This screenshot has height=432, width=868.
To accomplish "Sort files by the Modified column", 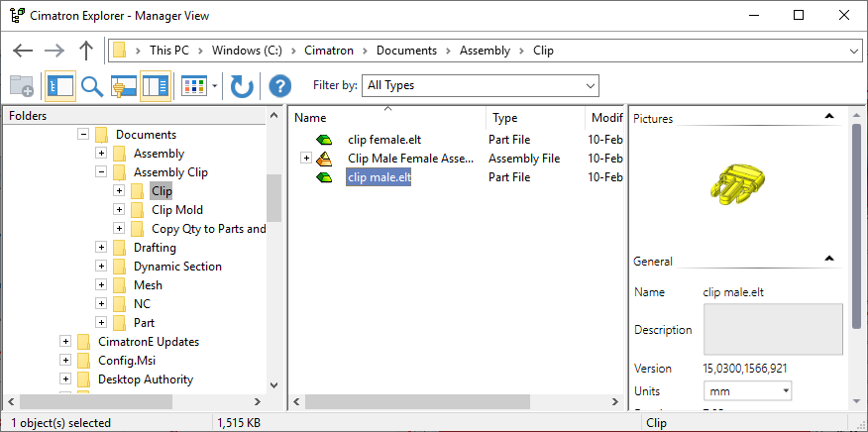I will tap(604, 118).
